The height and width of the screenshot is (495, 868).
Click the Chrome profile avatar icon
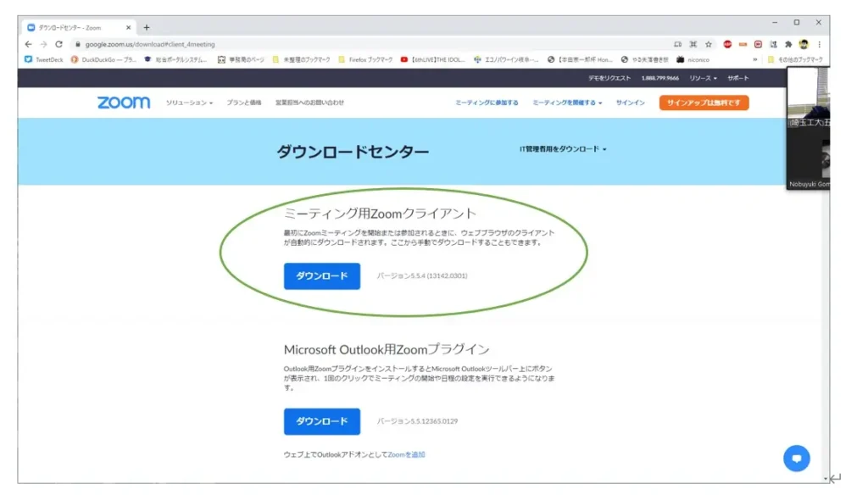pos(804,44)
